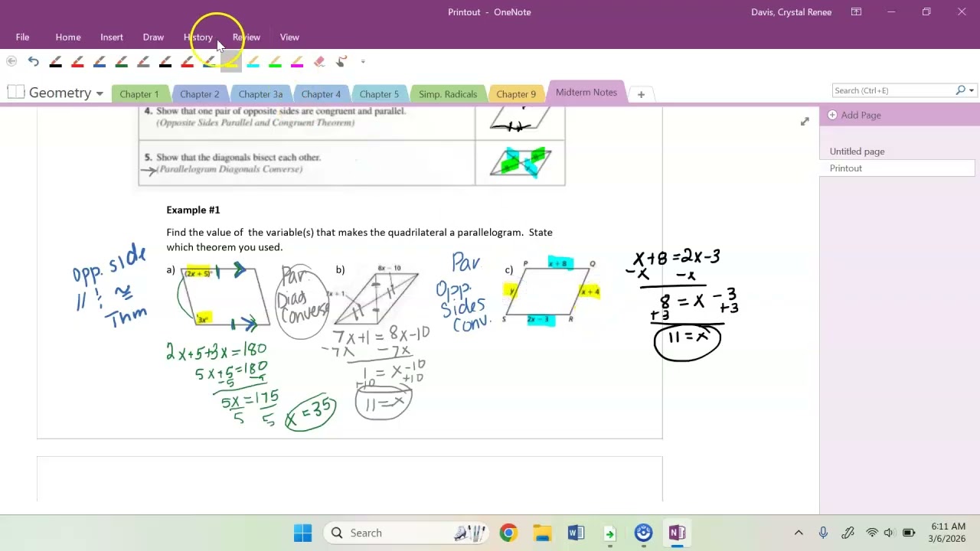Expand the Geometry notebook dropdown

coord(100,93)
